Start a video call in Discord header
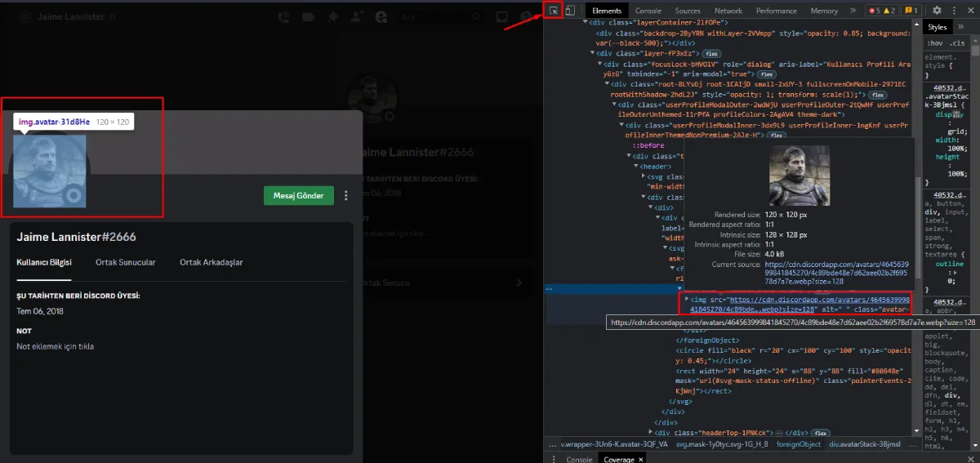980x463 pixels. (x=309, y=16)
